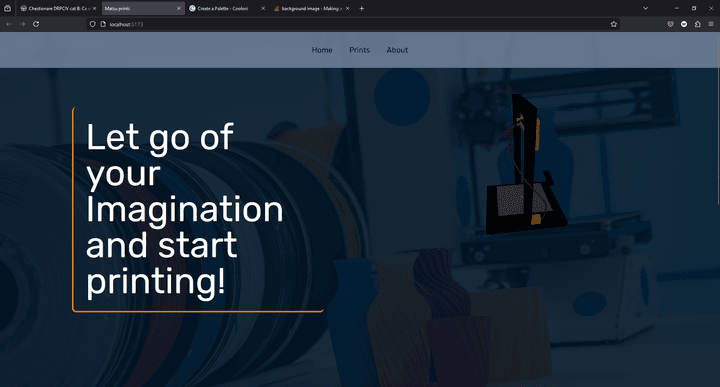Bookmark this page with star icon

tap(613, 24)
